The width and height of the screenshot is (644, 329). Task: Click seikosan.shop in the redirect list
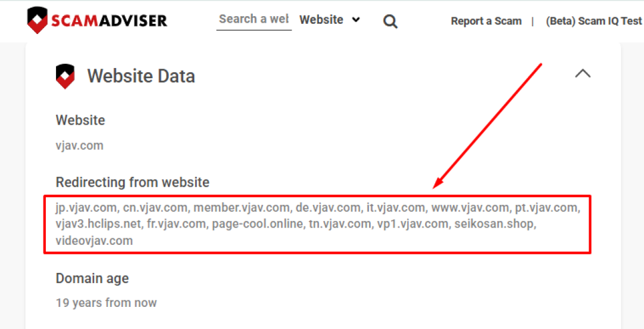[493, 224]
